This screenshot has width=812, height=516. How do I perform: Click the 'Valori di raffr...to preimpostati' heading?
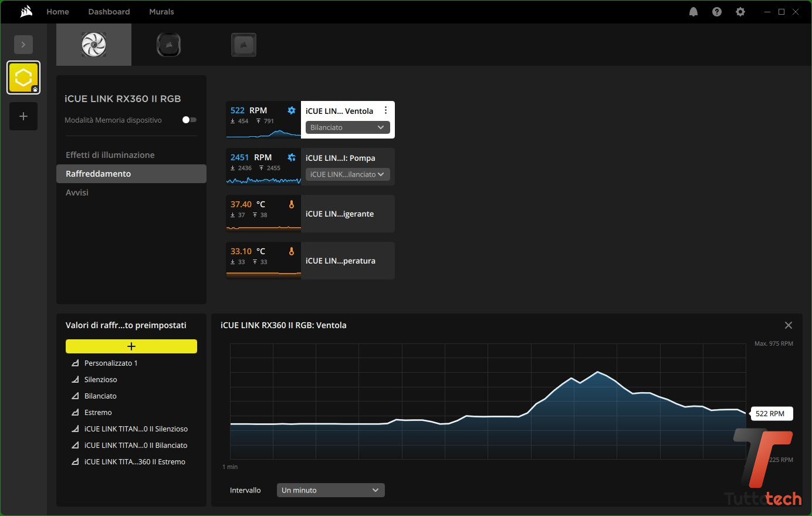126,325
